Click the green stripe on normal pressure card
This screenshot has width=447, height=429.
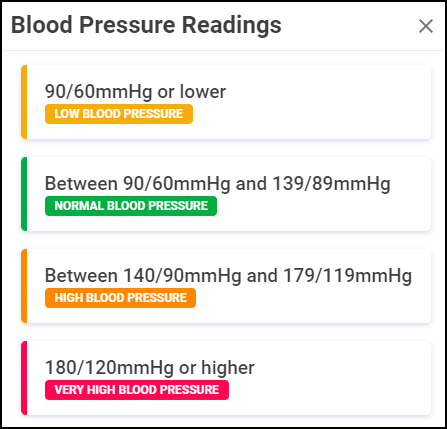point(24,194)
